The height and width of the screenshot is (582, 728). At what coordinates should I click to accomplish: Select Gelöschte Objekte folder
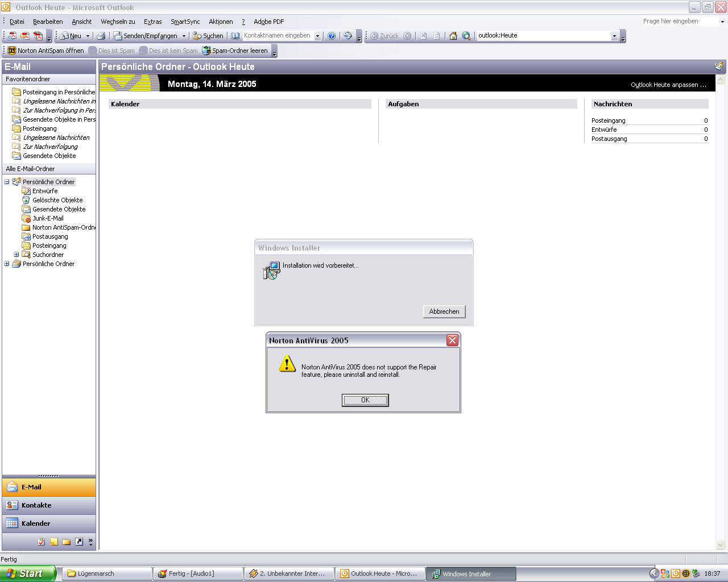(x=57, y=200)
